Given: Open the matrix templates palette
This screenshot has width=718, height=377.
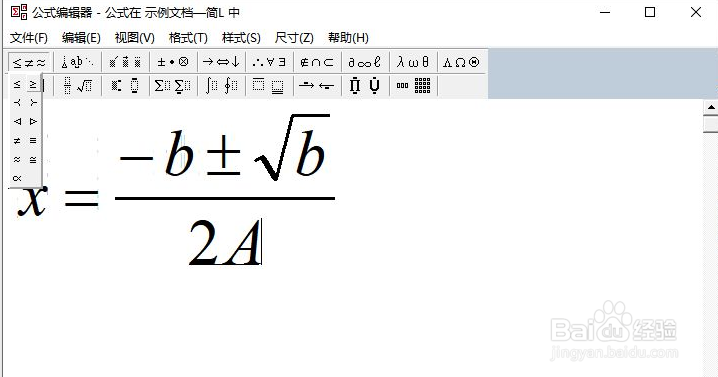Looking at the screenshot, I should tap(413, 86).
